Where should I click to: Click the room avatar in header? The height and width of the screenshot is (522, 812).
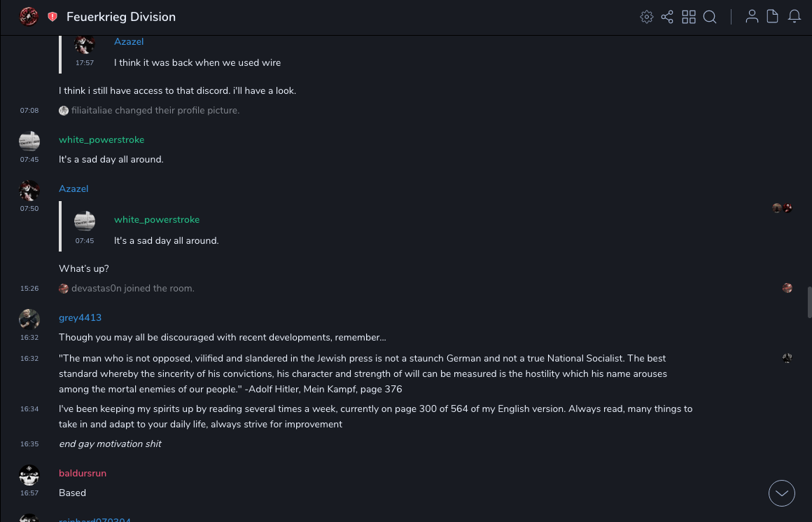[x=29, y=16]
